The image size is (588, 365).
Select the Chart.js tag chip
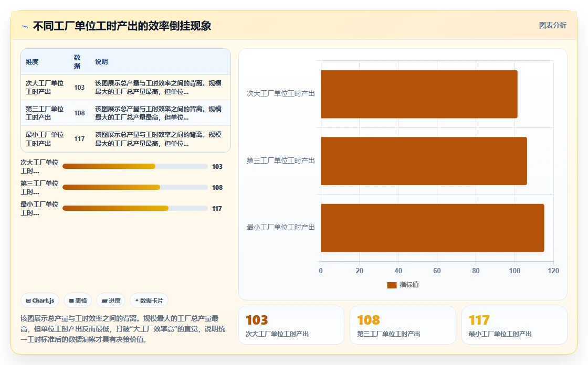(x=40, y=300)
